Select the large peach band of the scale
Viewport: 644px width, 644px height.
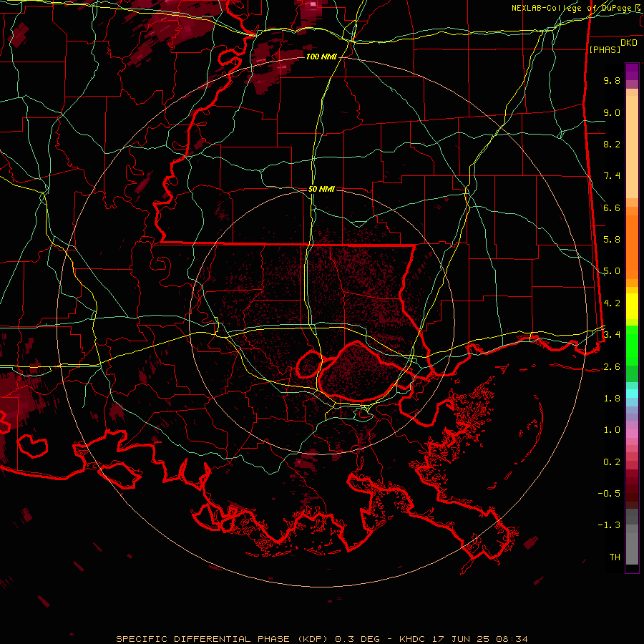pyautogui.click(x=632, y=147)
